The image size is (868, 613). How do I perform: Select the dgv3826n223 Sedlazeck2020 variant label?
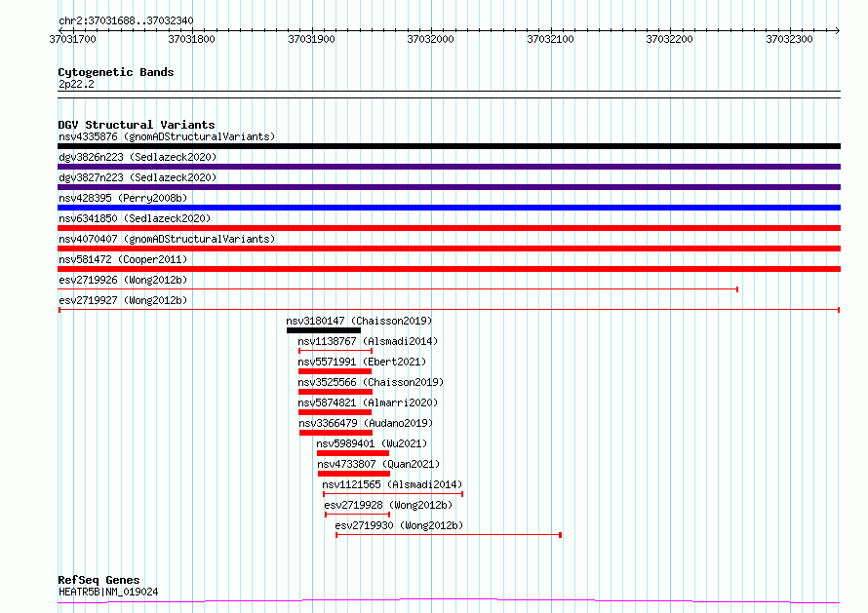[x=138, y=157]
